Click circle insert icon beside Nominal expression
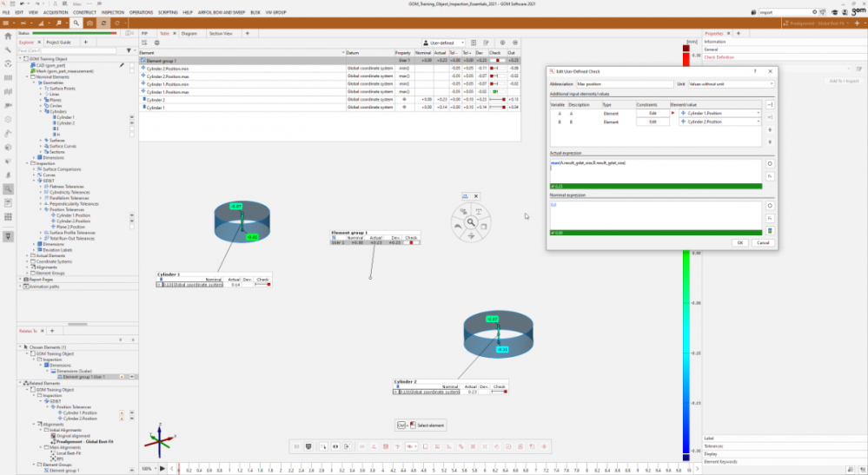This screenshot has height=475, width=868. [x=770, y=206]
